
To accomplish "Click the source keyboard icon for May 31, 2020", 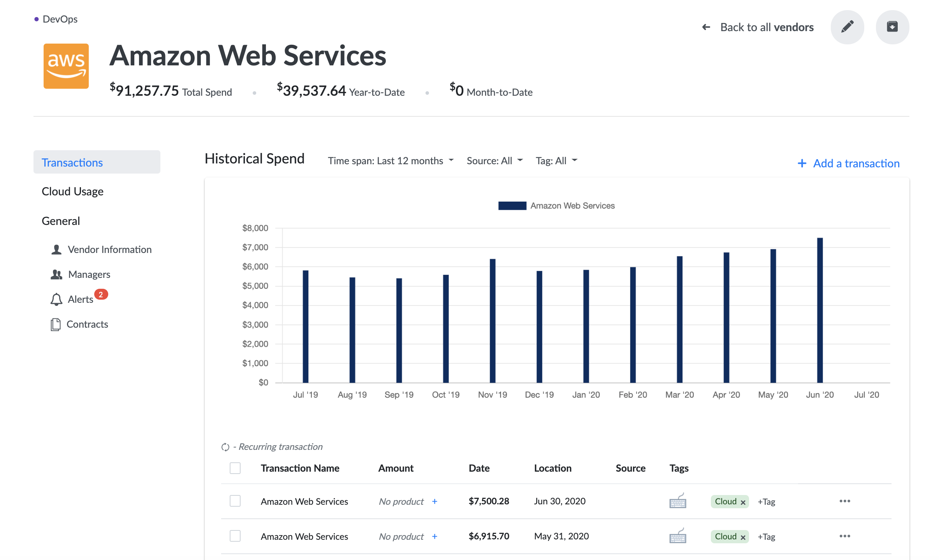I will [x=678, y=536].
